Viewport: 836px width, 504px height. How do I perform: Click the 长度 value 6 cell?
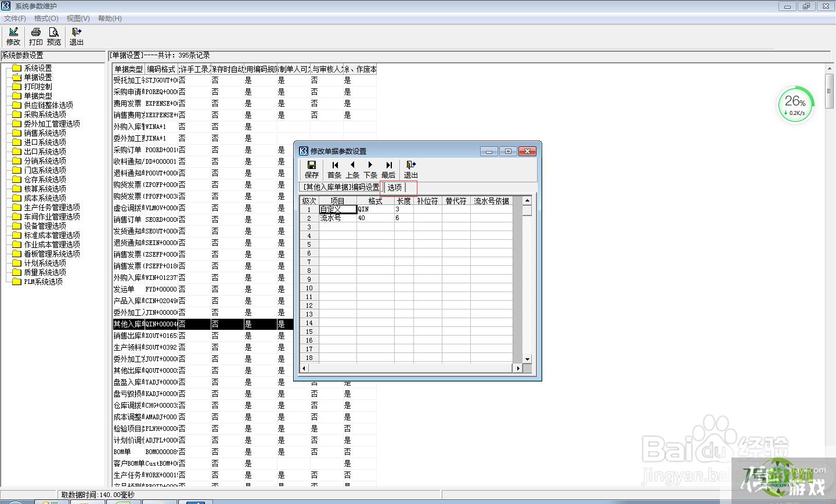point(404,218)
